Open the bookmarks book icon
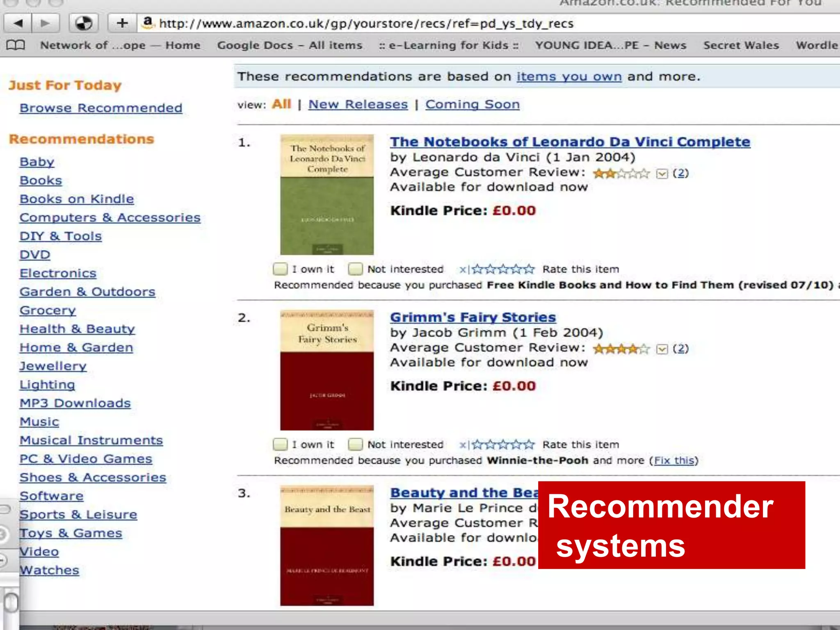 pos(16,45)
